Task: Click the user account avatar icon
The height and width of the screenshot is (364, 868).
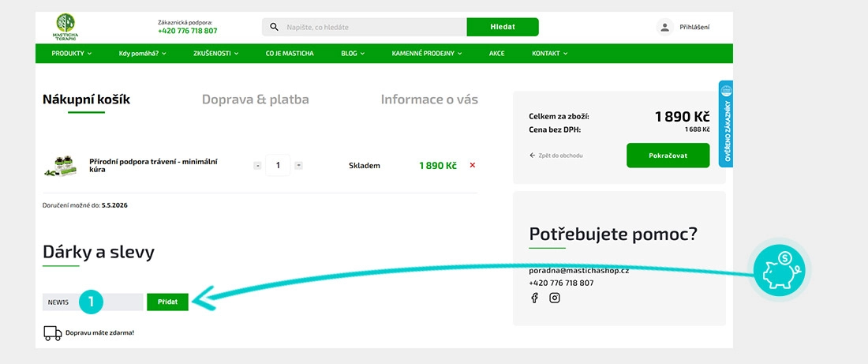Action: (665, 27)
